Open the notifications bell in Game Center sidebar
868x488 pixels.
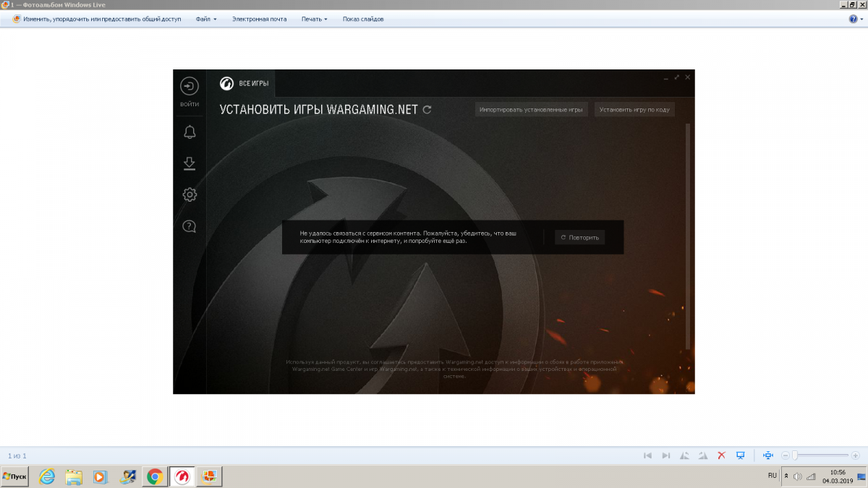click(x=190, y=132)
